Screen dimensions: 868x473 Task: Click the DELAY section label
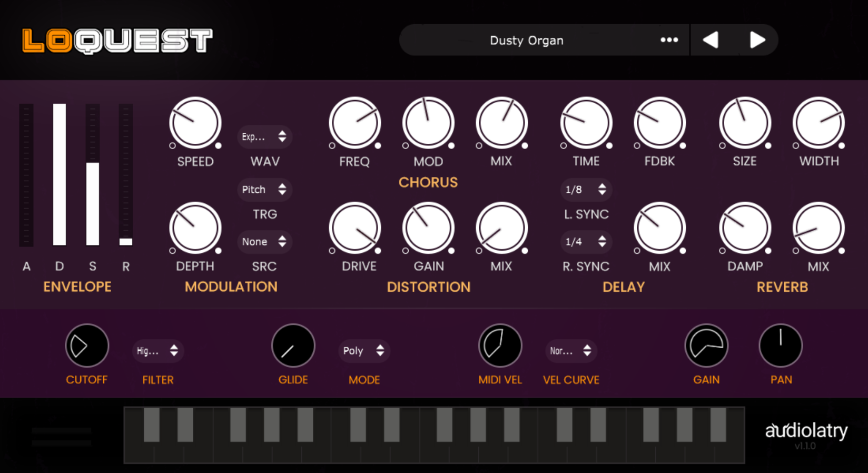coord(624,287)
